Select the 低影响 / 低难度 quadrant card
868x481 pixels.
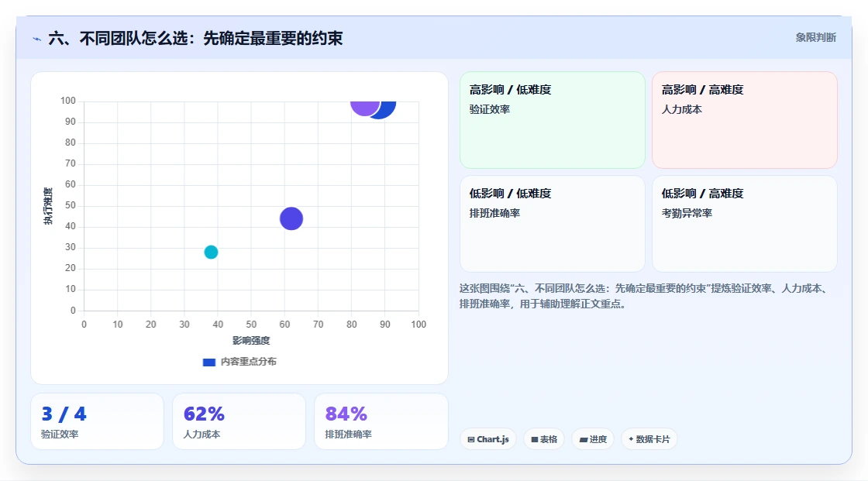553,224
